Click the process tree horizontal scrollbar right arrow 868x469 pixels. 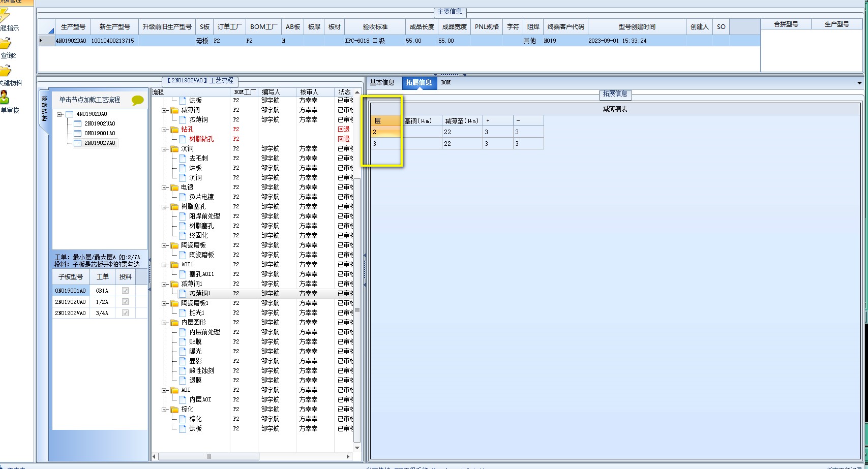pos(348,456)
